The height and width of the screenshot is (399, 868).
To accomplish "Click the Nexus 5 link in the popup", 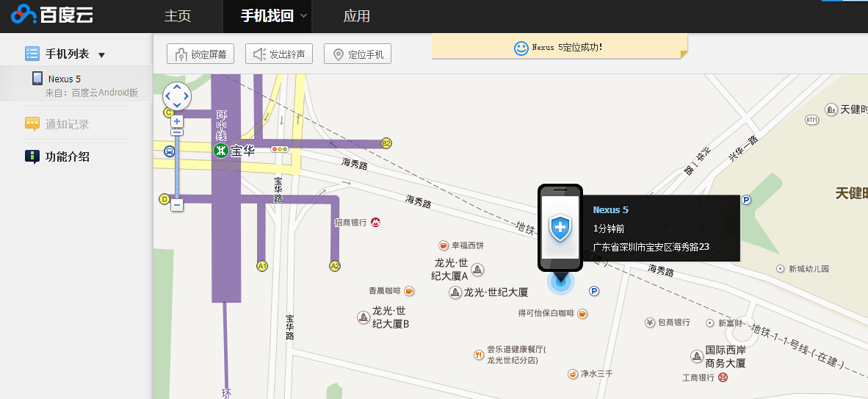I will tap(610, 210).
